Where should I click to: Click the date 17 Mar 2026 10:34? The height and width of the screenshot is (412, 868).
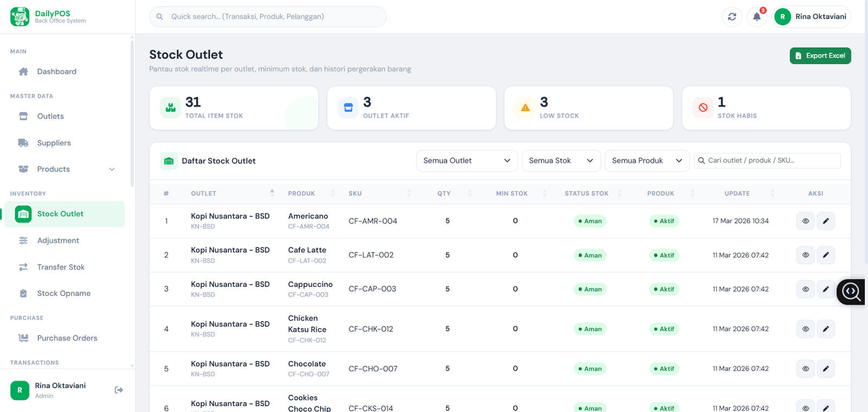coord(741,221)
